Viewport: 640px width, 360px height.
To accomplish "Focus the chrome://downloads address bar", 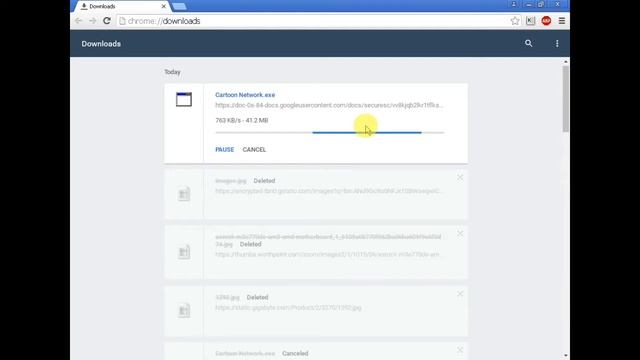I will tap(312, 21).
